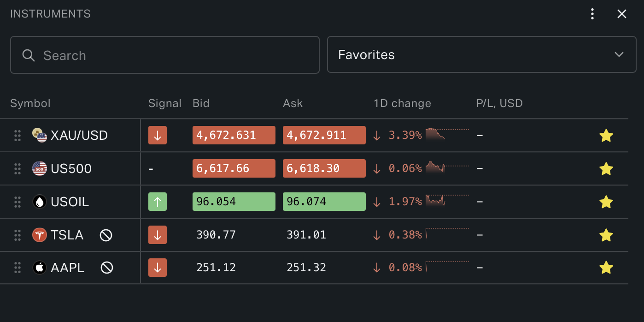Open the three-dot options menu
This screenshot has width=644, height=322.
[592, 14]
